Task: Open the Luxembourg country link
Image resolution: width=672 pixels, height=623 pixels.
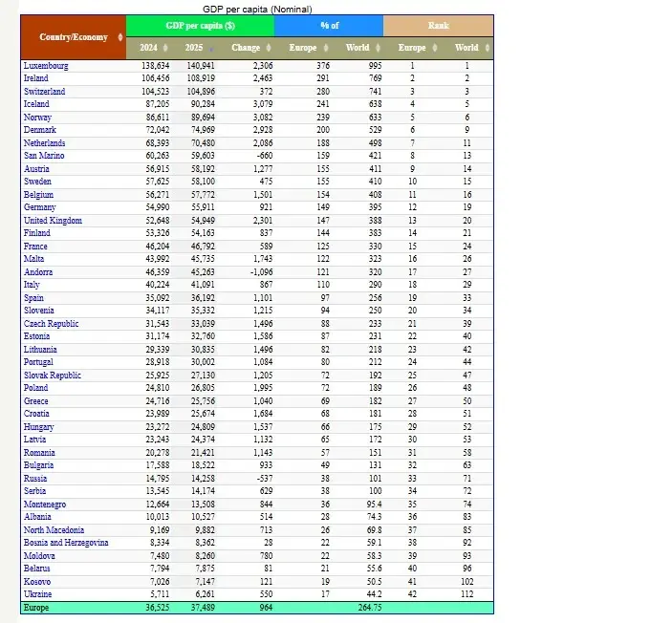Action: tap(46, 66)
